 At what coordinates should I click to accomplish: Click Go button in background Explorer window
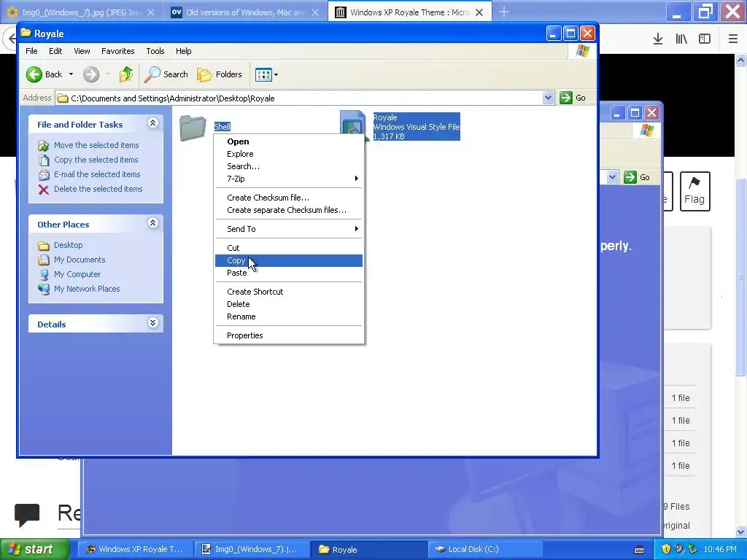click(637, 177)
